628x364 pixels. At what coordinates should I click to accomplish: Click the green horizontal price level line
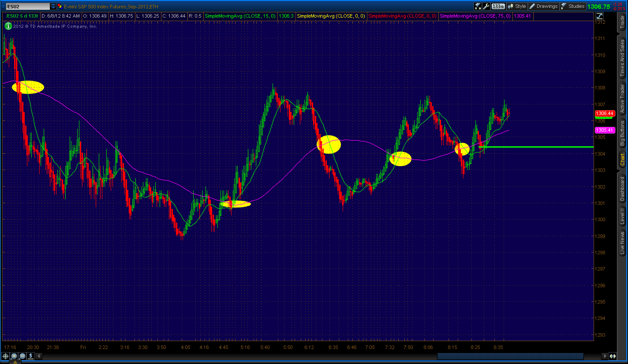pyautogui.click(x=536, y=147)
